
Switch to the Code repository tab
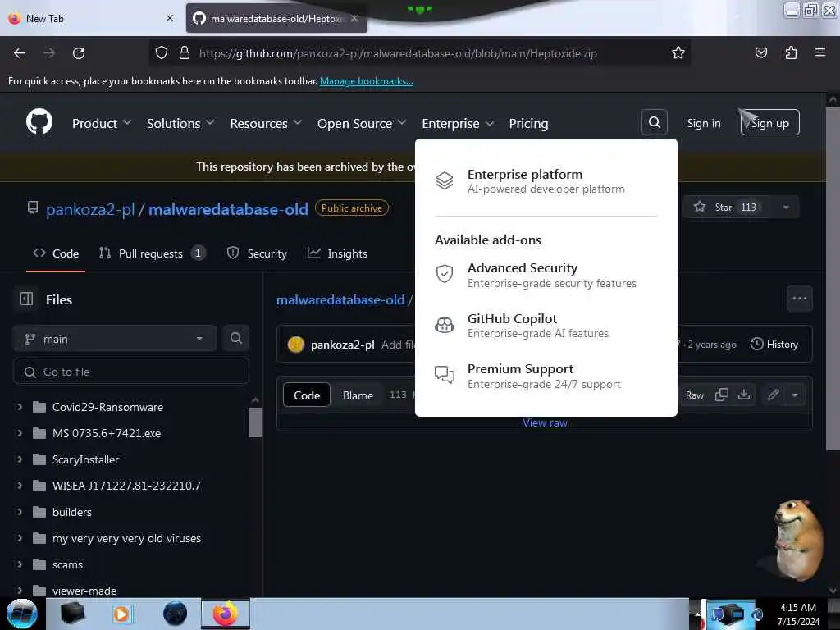pyautogui.click(x=56, y=253)
